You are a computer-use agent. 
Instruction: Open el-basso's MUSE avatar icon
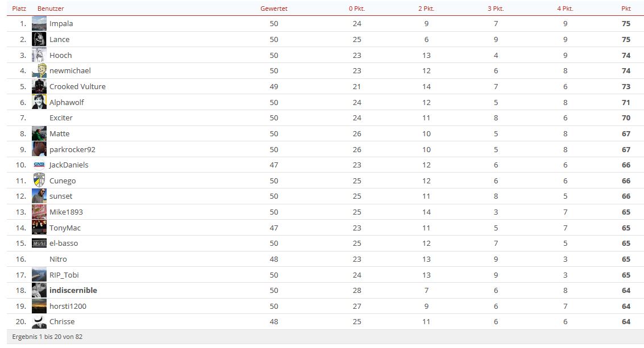tap(39, 244)
